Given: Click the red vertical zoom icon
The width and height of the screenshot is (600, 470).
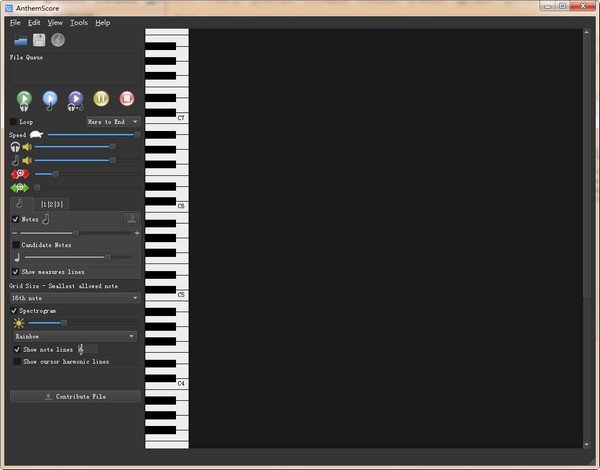Looking at the screenshot, I should [x=20, y=174].
